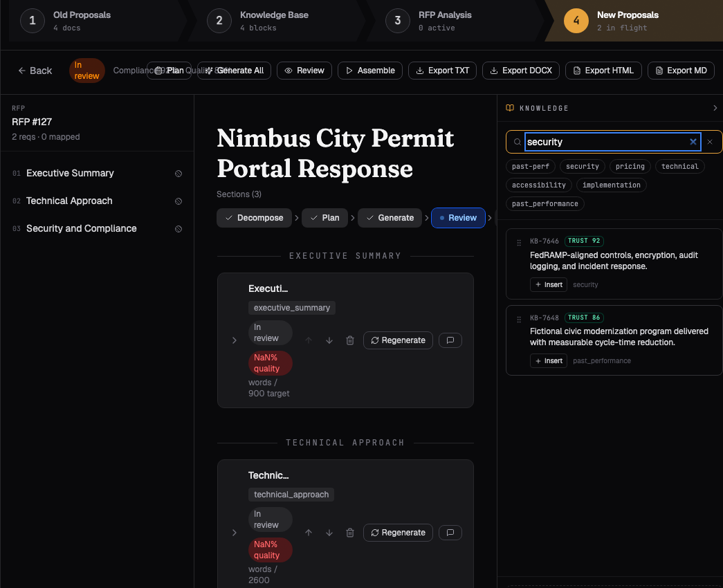The height and width of the screenshot is (588, 723).
Task: Click status icon beside Security and Compliance
Action: pyautogui.click(x=179, y=229)
